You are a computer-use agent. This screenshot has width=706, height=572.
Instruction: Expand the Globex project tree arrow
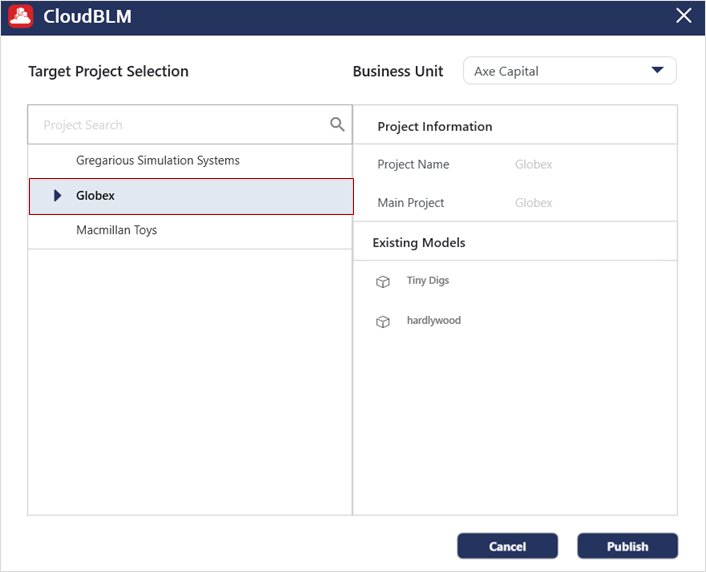coord(57,195)
